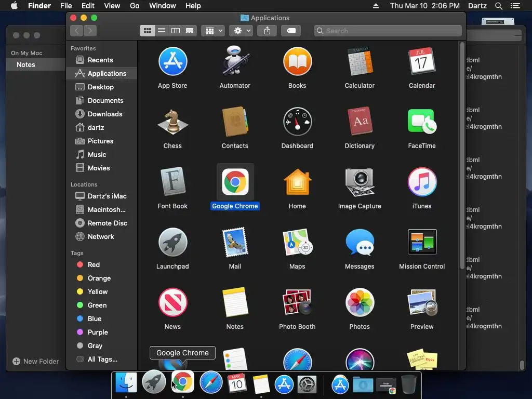
Task: Open the Action gear dropdown menu
Action: pos(241,31)
